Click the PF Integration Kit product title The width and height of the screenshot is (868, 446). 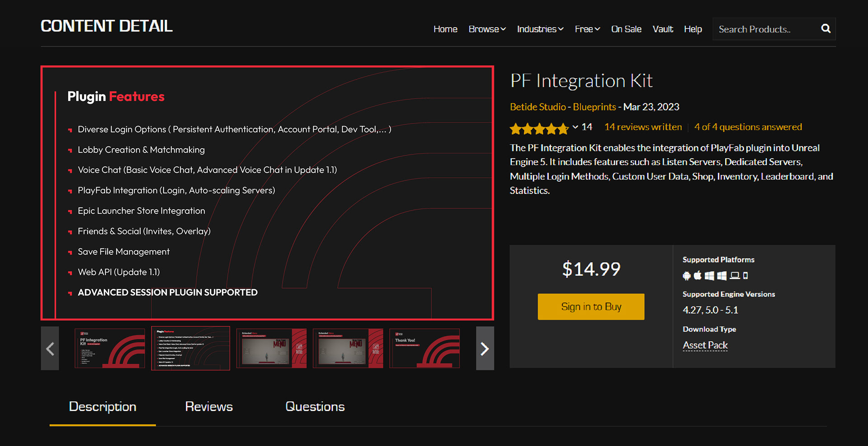(581, 81)
